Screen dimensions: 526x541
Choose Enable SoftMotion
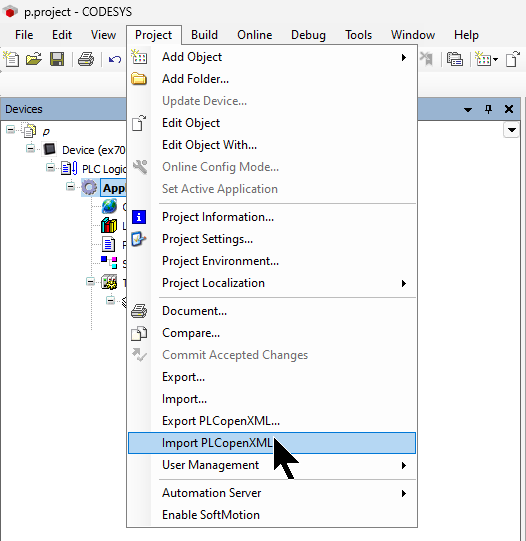(272, 515)
